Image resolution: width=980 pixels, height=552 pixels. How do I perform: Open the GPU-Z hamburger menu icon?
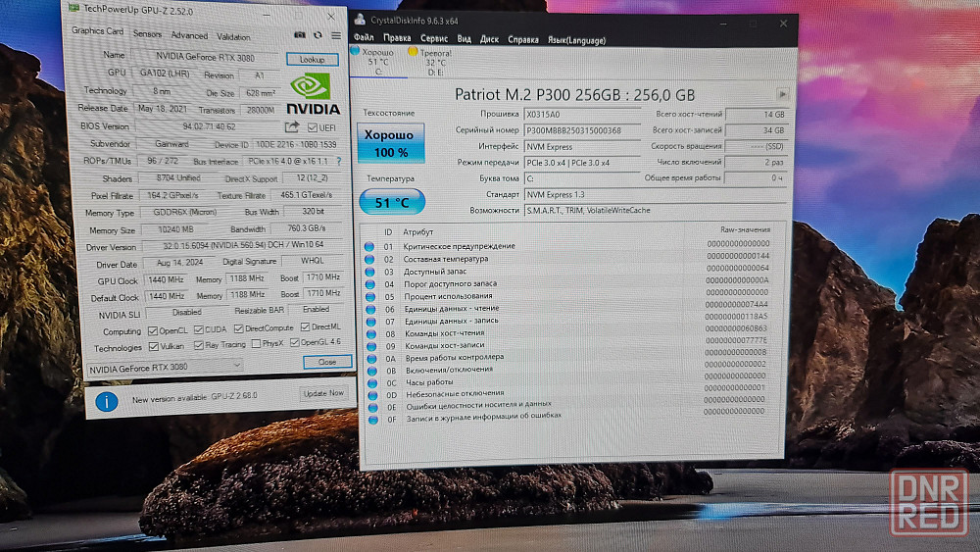(x=336, y=35)
